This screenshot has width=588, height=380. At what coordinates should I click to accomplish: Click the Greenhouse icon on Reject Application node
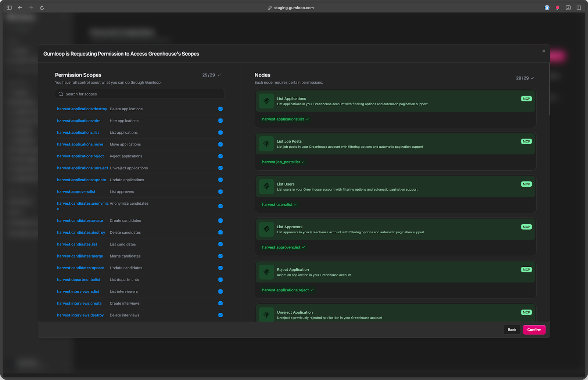point(266,272)
